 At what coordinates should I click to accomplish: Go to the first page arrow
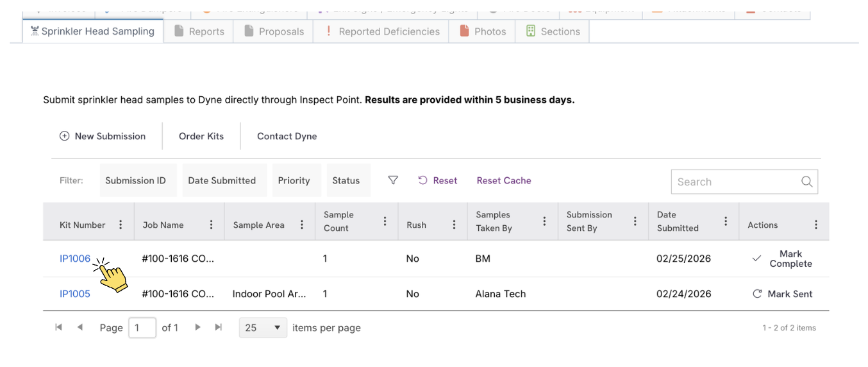(59, 327)
